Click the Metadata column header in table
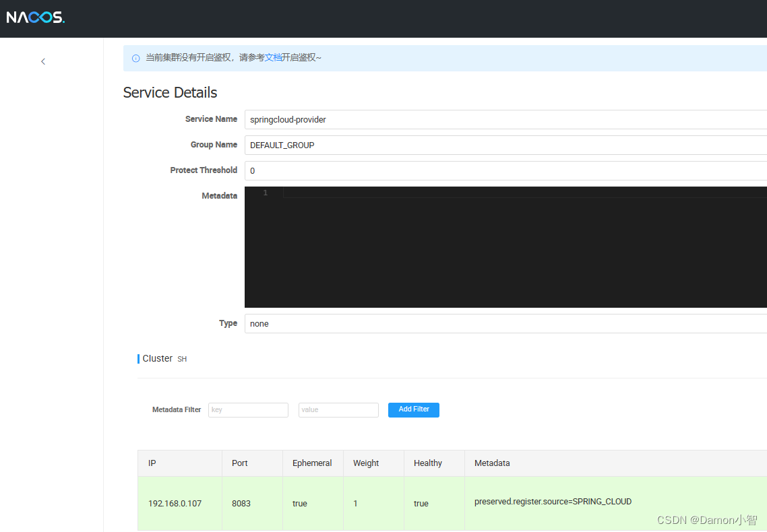Image resolution: width=767 pixels, height=532 pixels. [x=615, y=463]
